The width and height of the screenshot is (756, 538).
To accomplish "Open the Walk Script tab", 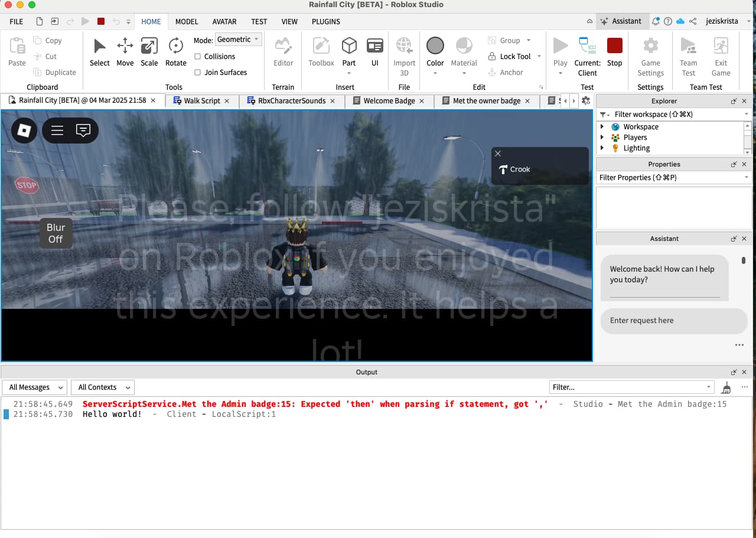I will tap(201, 100).
